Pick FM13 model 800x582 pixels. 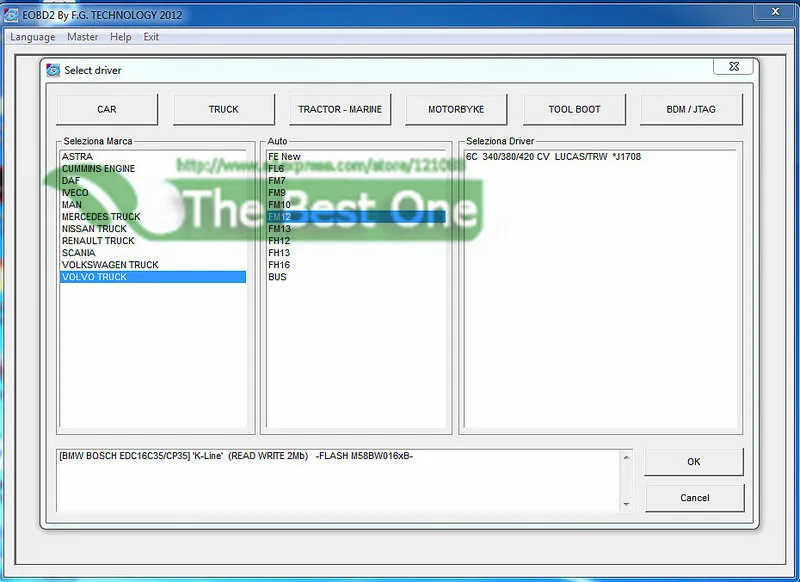[356, 229]
